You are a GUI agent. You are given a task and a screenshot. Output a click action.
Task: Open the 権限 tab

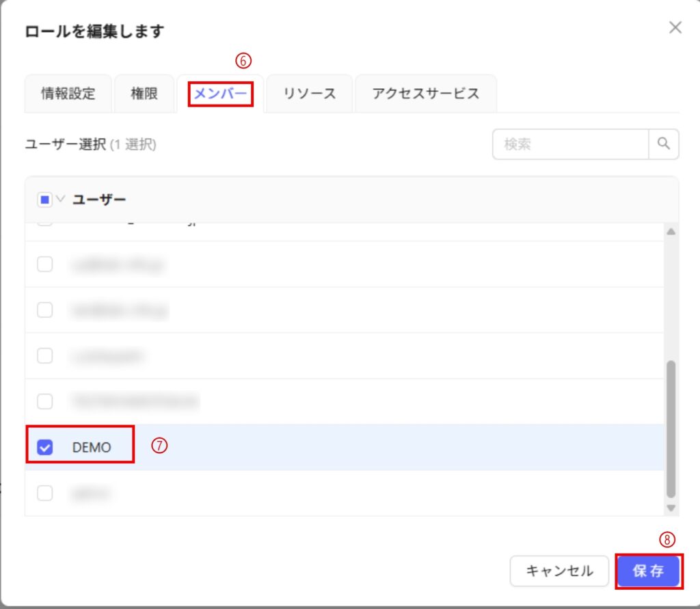[144, 94]
